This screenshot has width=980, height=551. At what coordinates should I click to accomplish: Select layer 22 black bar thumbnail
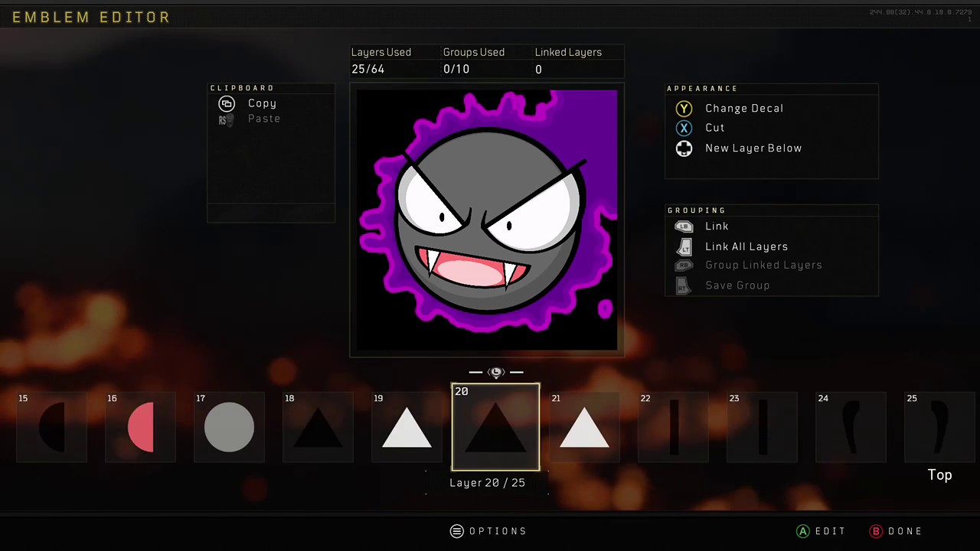pyautogui.click(x=674, y=427)
